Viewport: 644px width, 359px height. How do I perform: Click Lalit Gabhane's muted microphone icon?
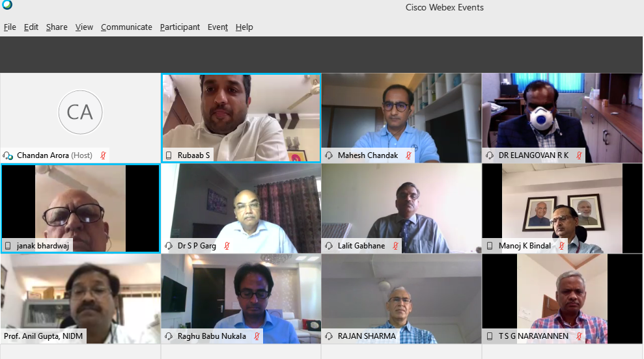coord(395,246)
